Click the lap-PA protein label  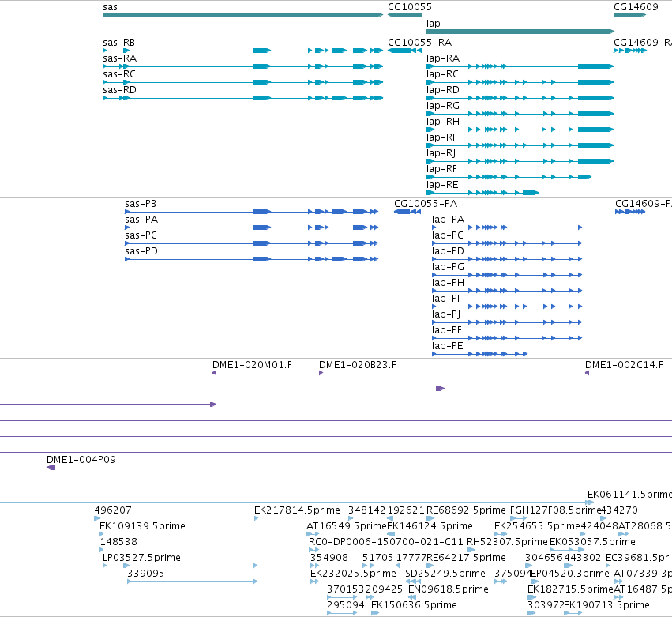point(448,220)
